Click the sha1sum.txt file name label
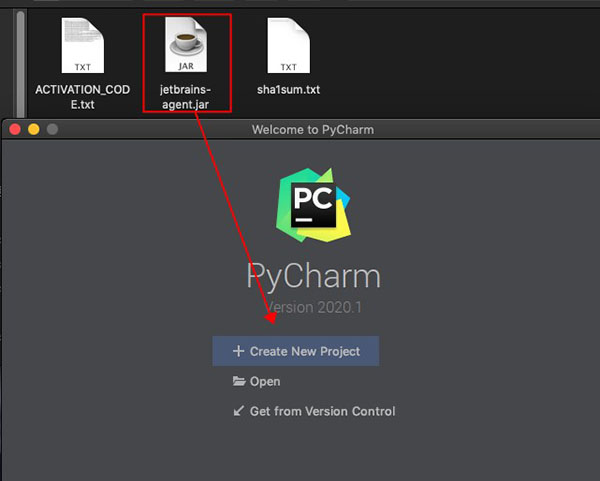 (x=289, y=90)
